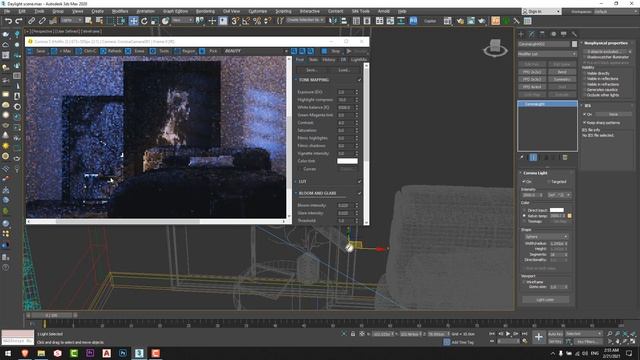Toggle the Corona Light On checkbox

524,182
